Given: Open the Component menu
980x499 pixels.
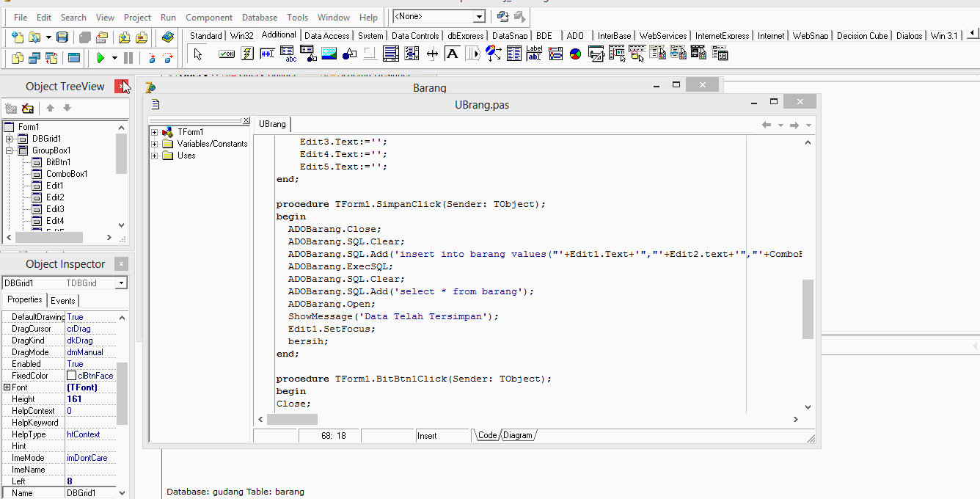Looking at the screenshot, I should click(x=209, y=18).
